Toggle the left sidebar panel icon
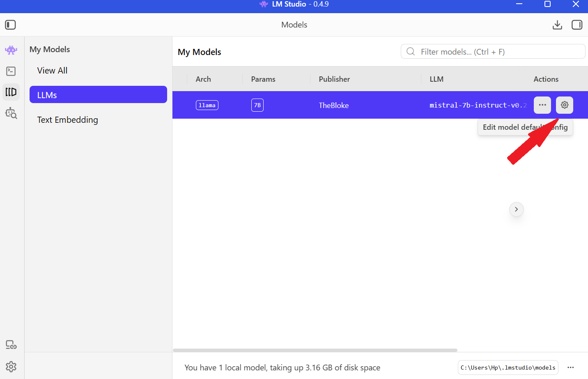 [10, 25]
